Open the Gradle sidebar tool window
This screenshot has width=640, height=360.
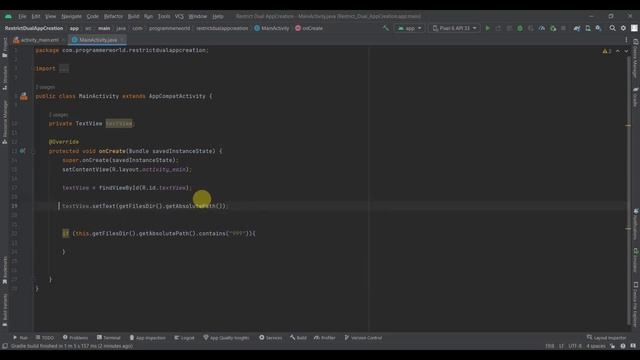[636, 97]
